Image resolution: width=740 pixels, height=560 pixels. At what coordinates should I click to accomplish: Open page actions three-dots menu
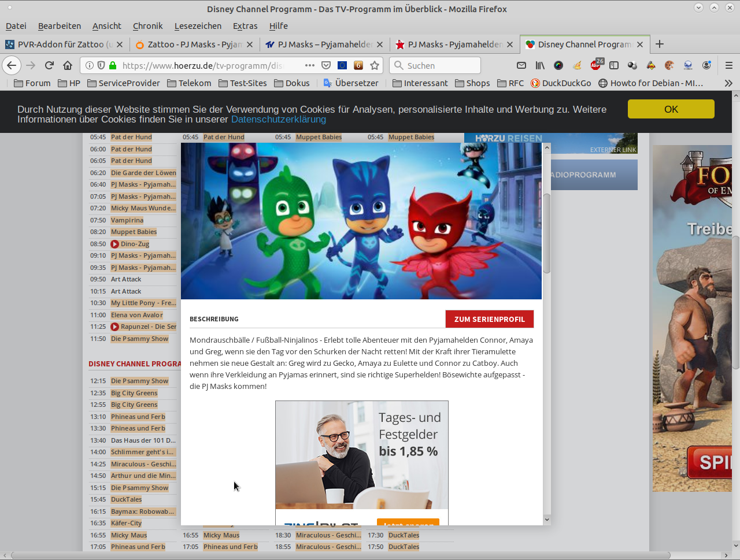pyautogui.click(x=310, y=65)
